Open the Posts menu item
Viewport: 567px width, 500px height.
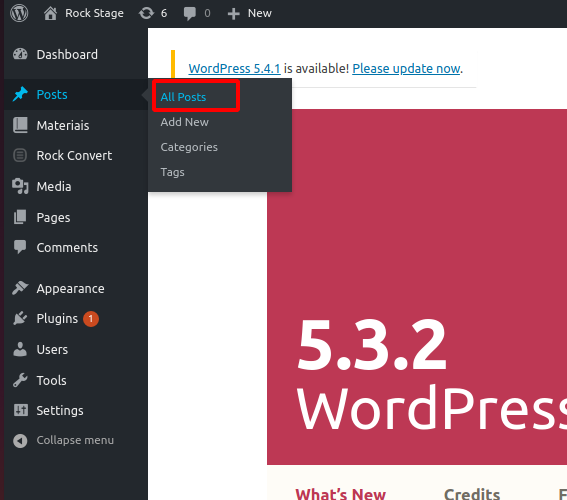[x=52, y=95]
